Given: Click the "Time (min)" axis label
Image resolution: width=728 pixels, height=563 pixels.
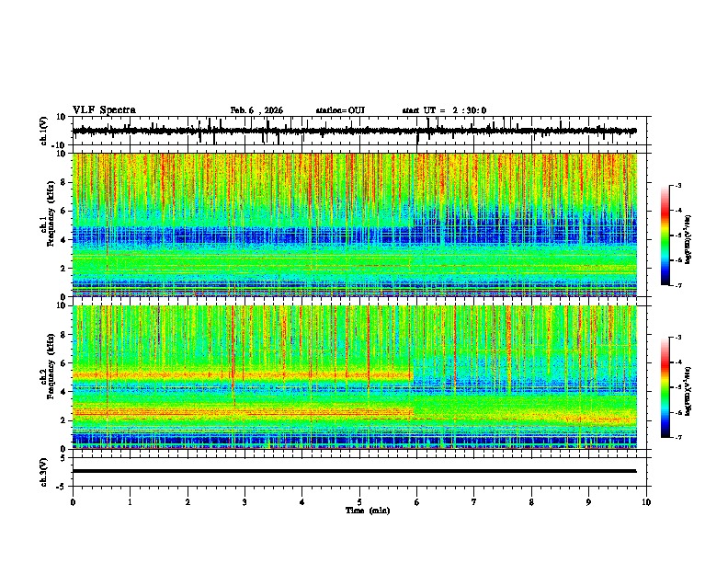Looking at the screenshot, I should click(368, 511).
